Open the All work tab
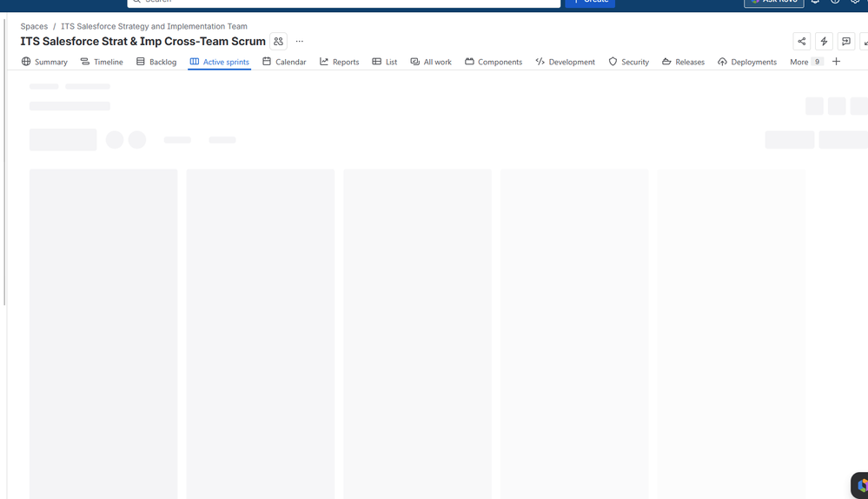This screenshot has height=499, width=868. [x=431, y=62]
